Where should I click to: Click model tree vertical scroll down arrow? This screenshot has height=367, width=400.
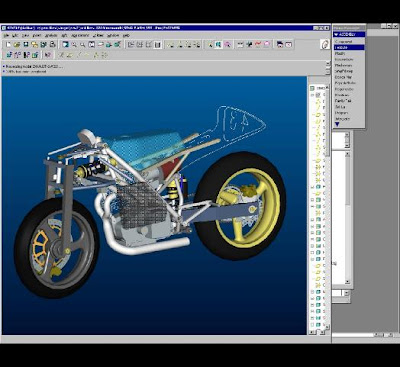327,327
